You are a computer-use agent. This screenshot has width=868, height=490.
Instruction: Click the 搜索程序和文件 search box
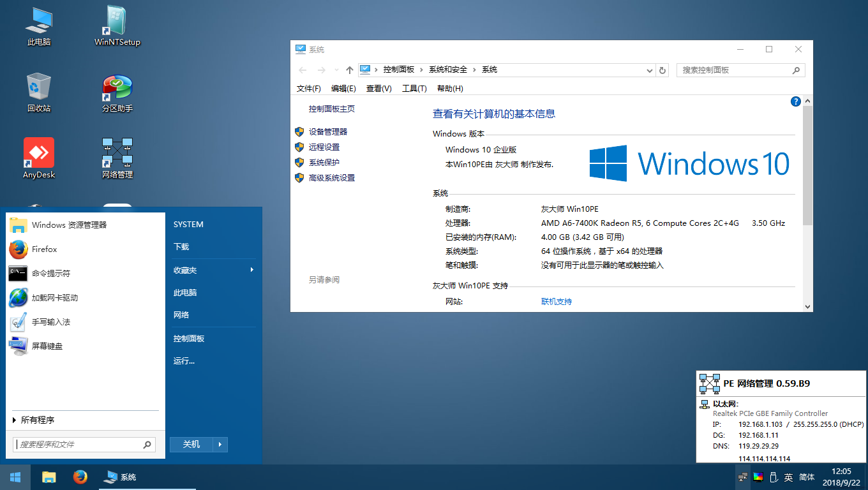pos(84,444)
